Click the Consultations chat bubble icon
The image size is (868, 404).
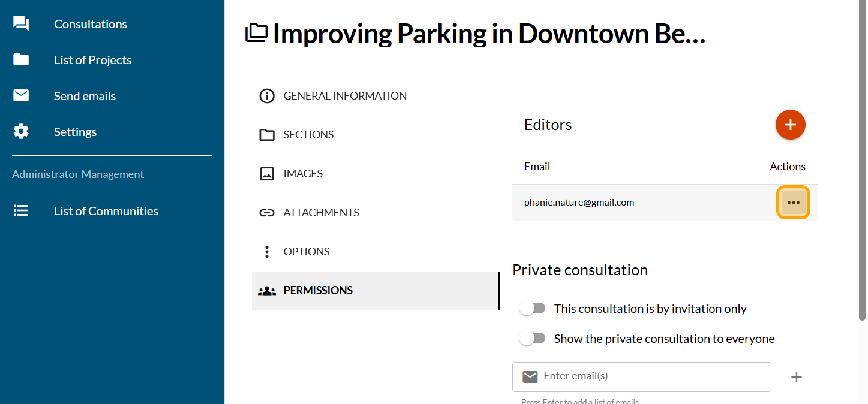[x=21, y=24]
